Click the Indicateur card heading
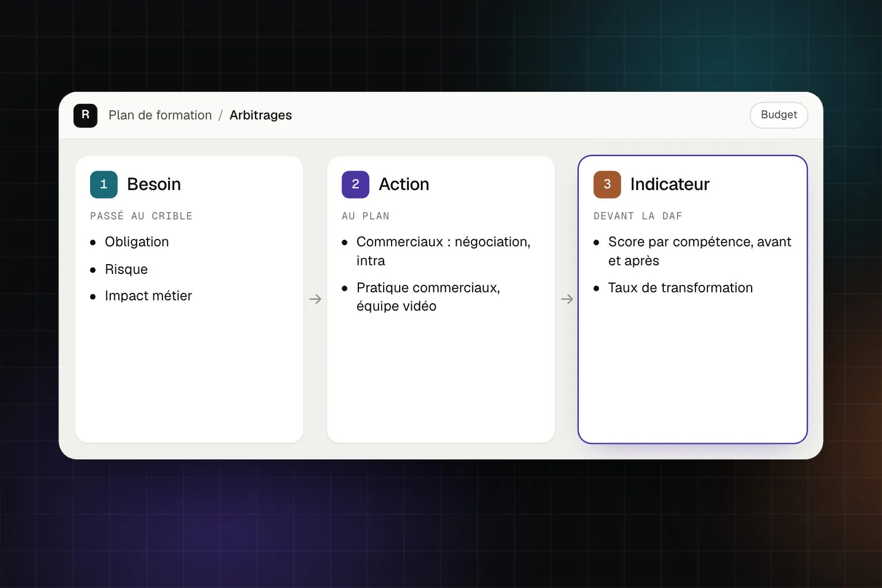 (670, 184)
